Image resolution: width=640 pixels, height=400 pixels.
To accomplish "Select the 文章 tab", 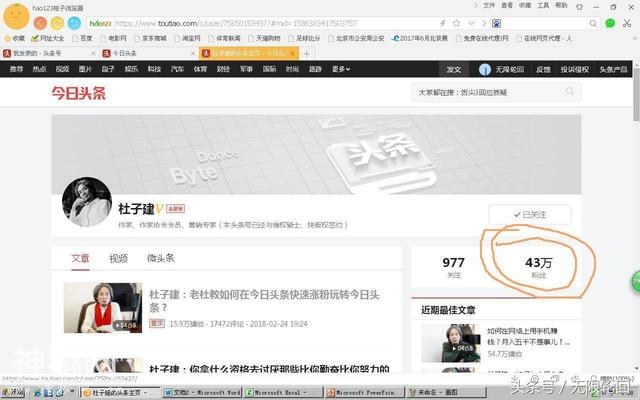I will 80,258.
